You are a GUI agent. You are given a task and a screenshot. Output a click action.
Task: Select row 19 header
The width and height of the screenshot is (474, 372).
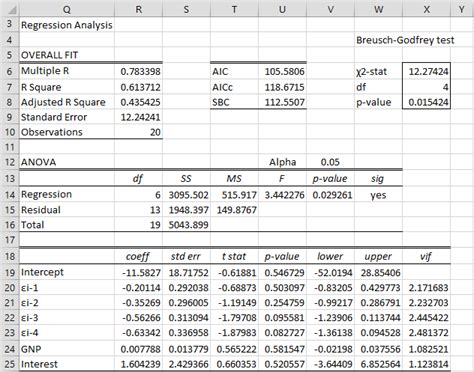click(x=10, y=272)
